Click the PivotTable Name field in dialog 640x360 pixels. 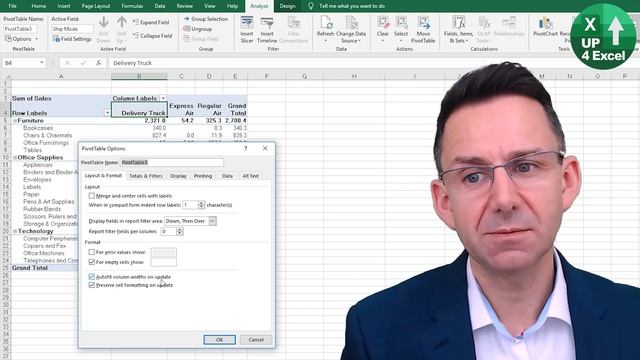[x=172, y=162]
